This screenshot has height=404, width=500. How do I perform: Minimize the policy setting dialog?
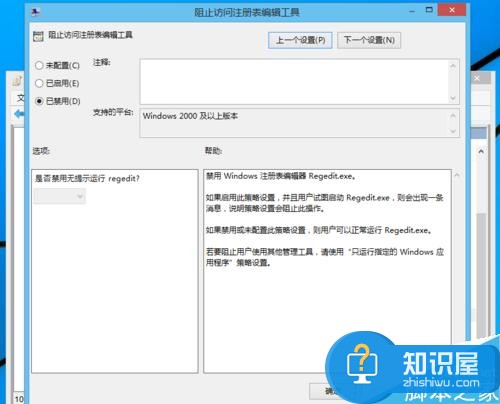click(x=412, y=11)
